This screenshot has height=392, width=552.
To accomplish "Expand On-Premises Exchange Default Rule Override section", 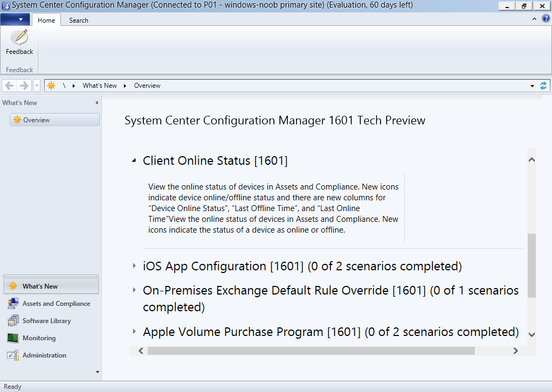I will click(x=134, y=290).
